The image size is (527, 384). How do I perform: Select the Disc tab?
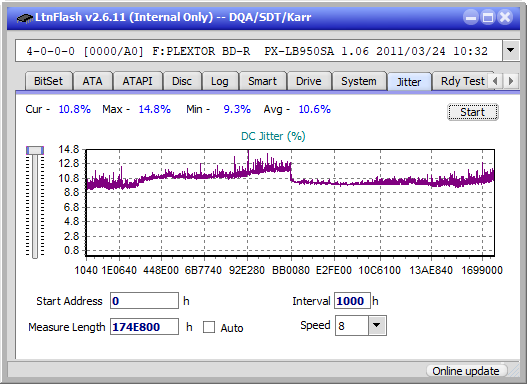(x=182, y=81)
